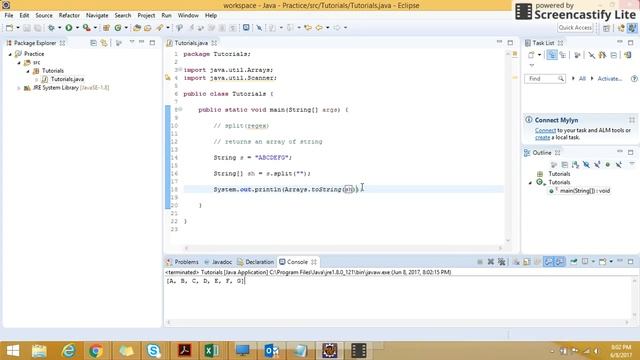640x360 pixels.
Task: Click the Quick Access search box
Action: [x=575, y=28]
